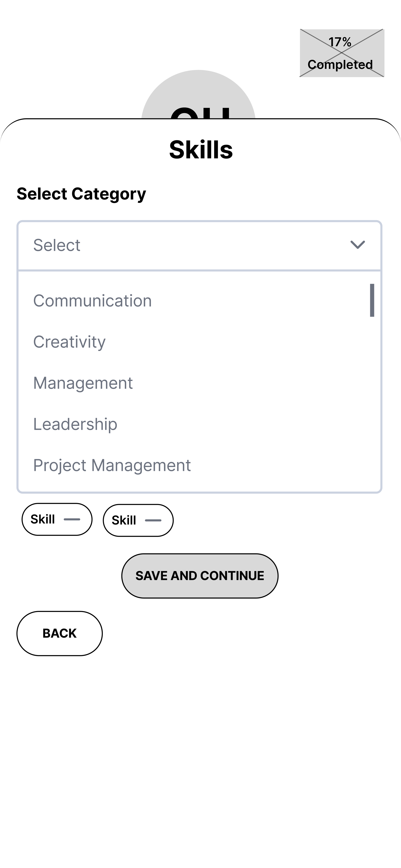The width and height of the screenshot is (401, 868).
Task: Tap the first Skill chip label
Action: 43,519
